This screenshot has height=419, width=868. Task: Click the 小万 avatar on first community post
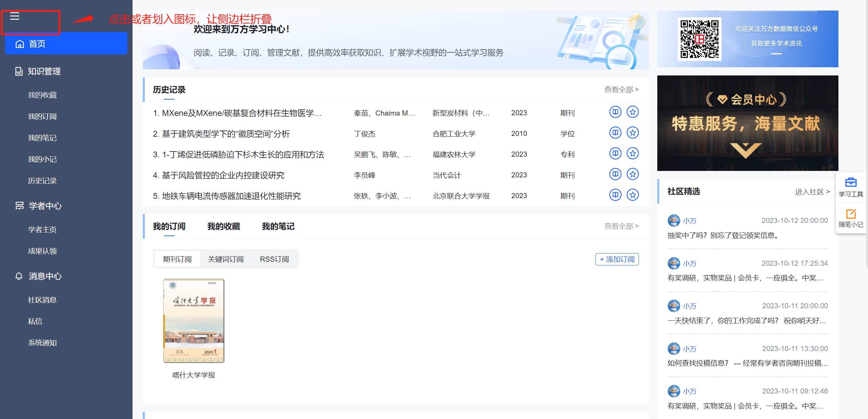pos(674,221)
